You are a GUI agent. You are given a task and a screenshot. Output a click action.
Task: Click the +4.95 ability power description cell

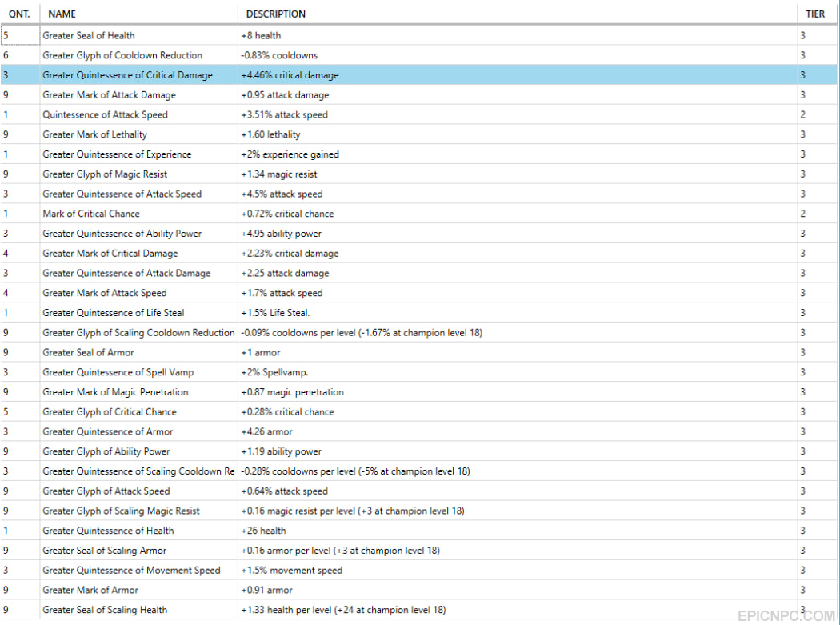click(518, 234)
